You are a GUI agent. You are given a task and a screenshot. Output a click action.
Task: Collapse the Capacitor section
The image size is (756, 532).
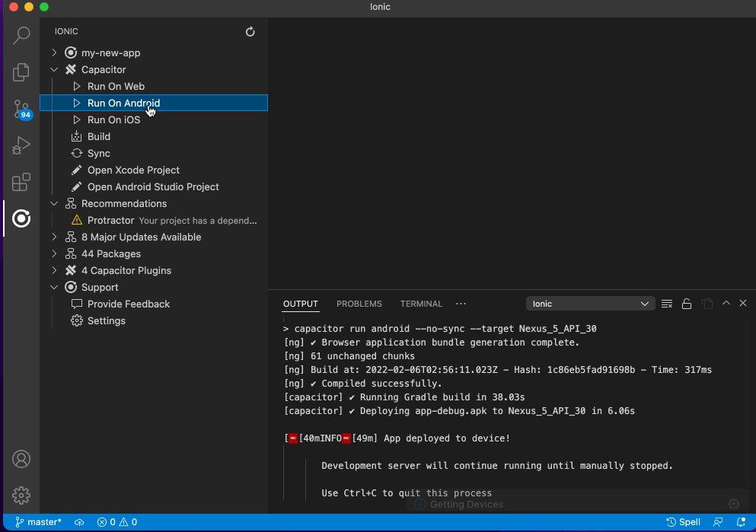tap(53, 69)
